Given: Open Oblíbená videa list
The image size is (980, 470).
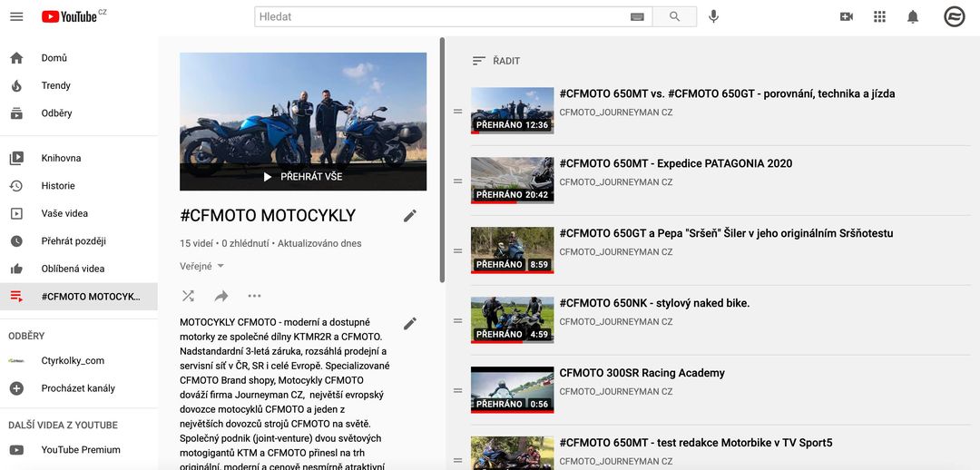Looking at the screenshot, I should (x=79, y=269).
